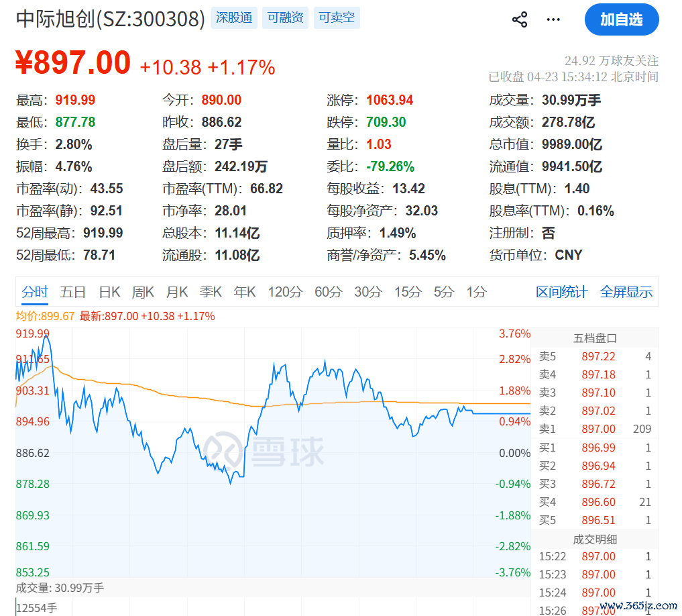Click the 市净率 value 28.01
This screenshot has width=682, height=616.
[231, 211]
